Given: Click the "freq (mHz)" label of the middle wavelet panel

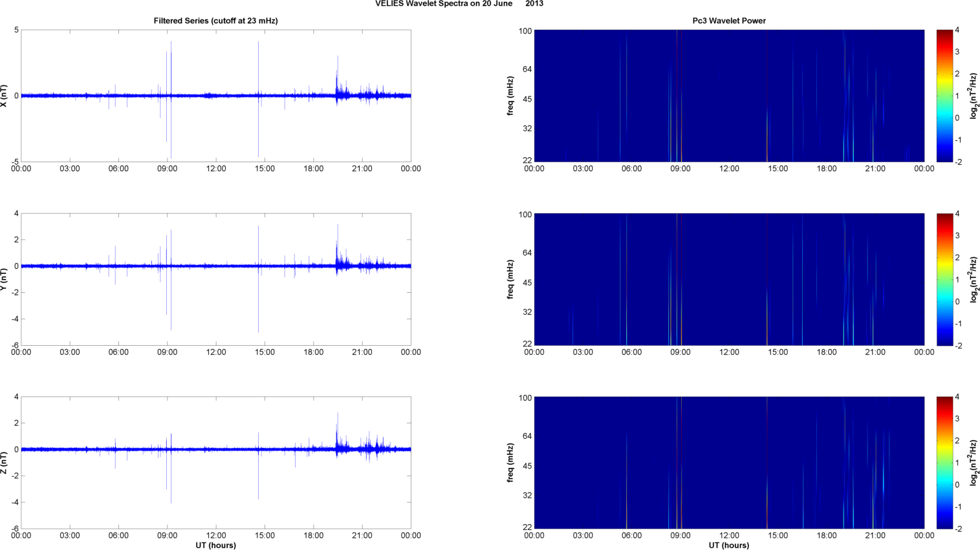Looking at the screenshot, I should pyautogui.click(x=510, y=279).
